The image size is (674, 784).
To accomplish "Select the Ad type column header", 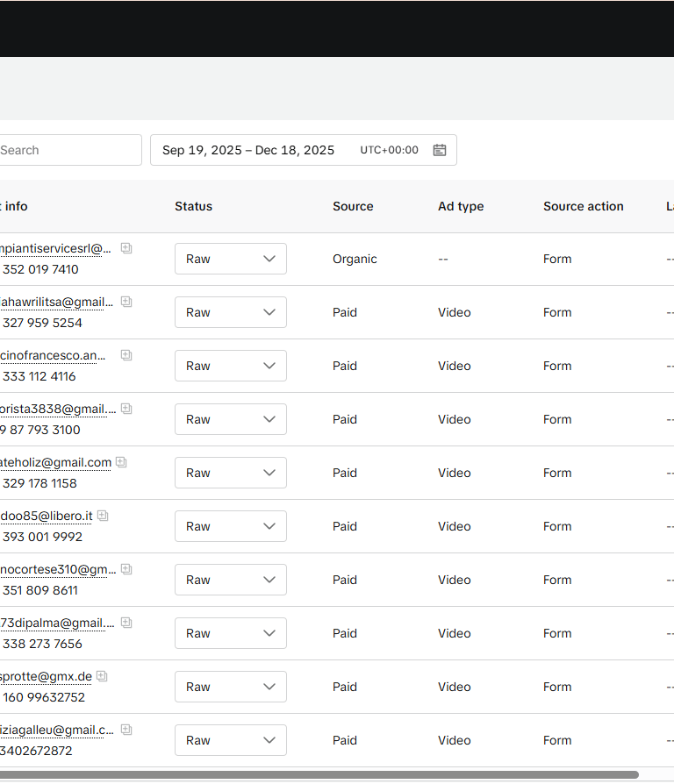I will tap(461, 206).
